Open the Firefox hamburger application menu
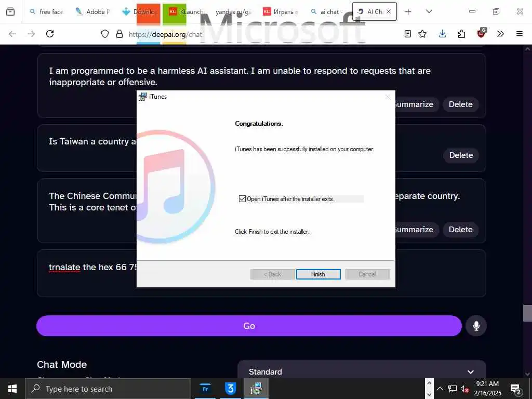The width and height of the screenshot is (532, 399). [520, 34]
